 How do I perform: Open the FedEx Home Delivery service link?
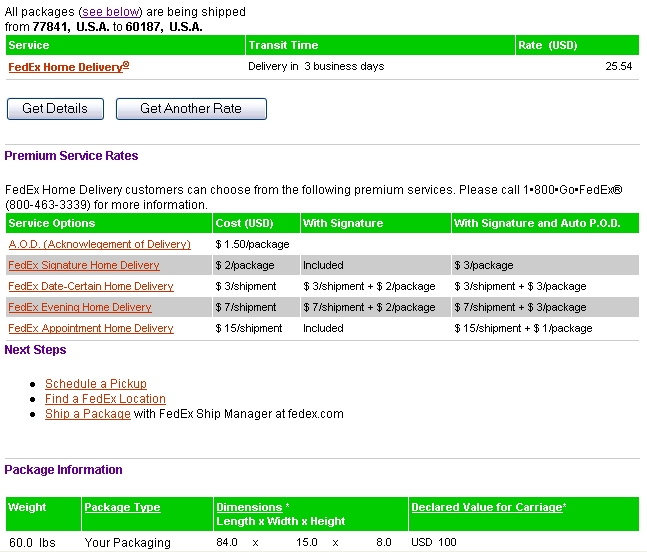pyautogui.click(x=68, y=66)
